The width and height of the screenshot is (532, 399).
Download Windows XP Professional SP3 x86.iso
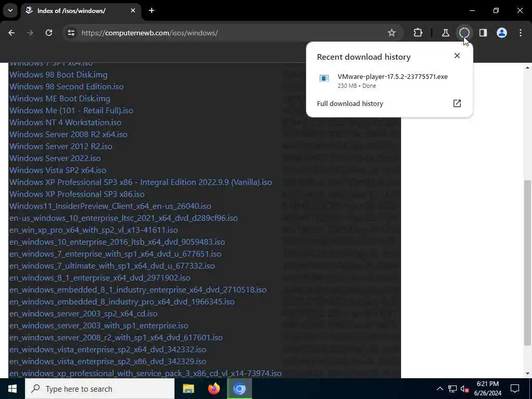pyautogui.click(x=77, y=194)
